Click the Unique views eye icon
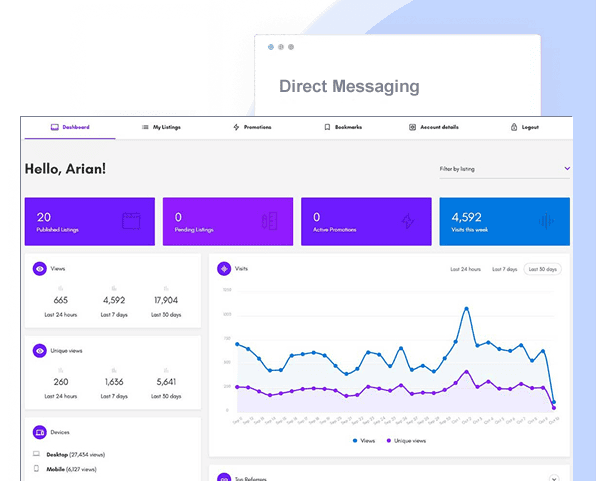Viewport: 597px width, 481px height. tap(40, 351)
